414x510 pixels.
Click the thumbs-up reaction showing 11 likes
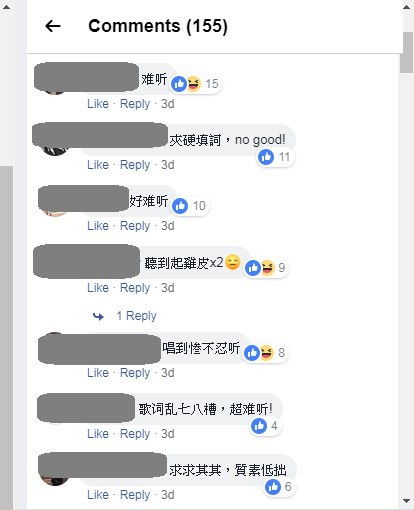tap(275, 157)
